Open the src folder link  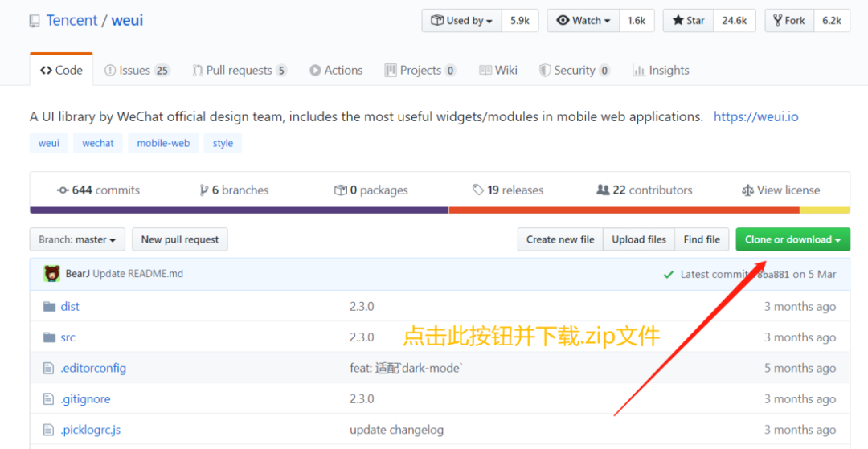click(68, 337)
